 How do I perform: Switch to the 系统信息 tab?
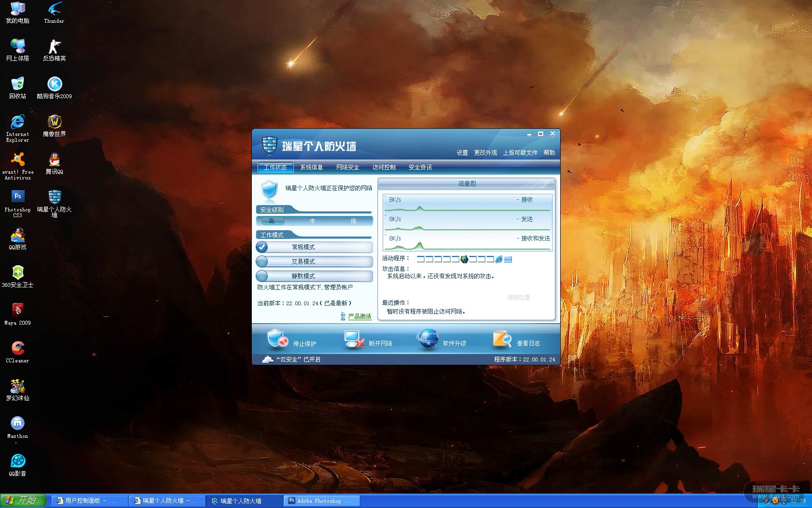coord(311,167)
